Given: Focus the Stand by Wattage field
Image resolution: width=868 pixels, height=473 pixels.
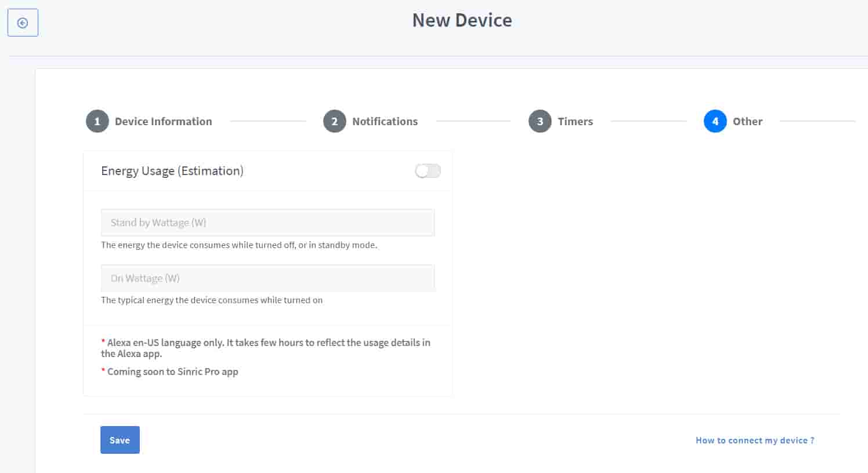Looking at the screenshot, I should pyautogui.click(x=267, y=223).
